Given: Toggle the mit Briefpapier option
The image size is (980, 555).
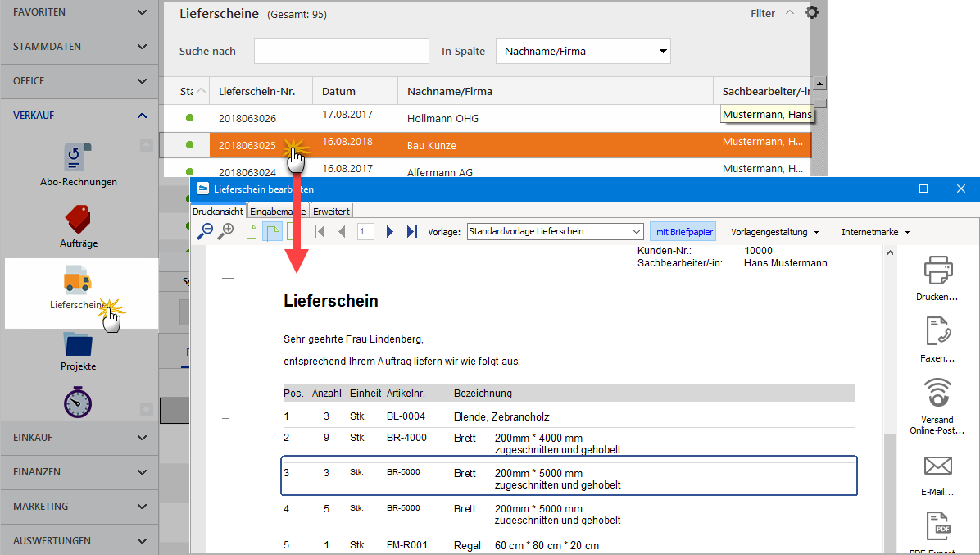Looking at the screenshot, I should click(x=683, y=232).
